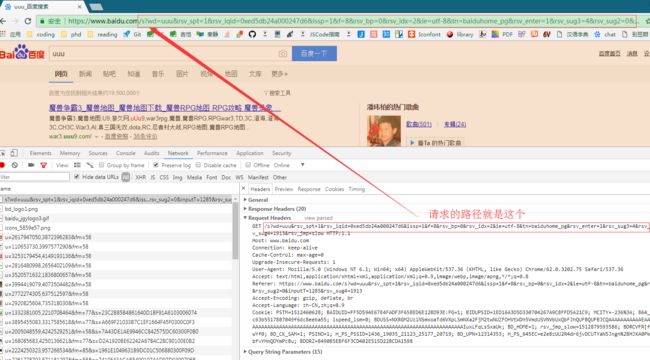Open the JSCode bookmark
This screenshot has width=650, height=360.
[321, 34]
